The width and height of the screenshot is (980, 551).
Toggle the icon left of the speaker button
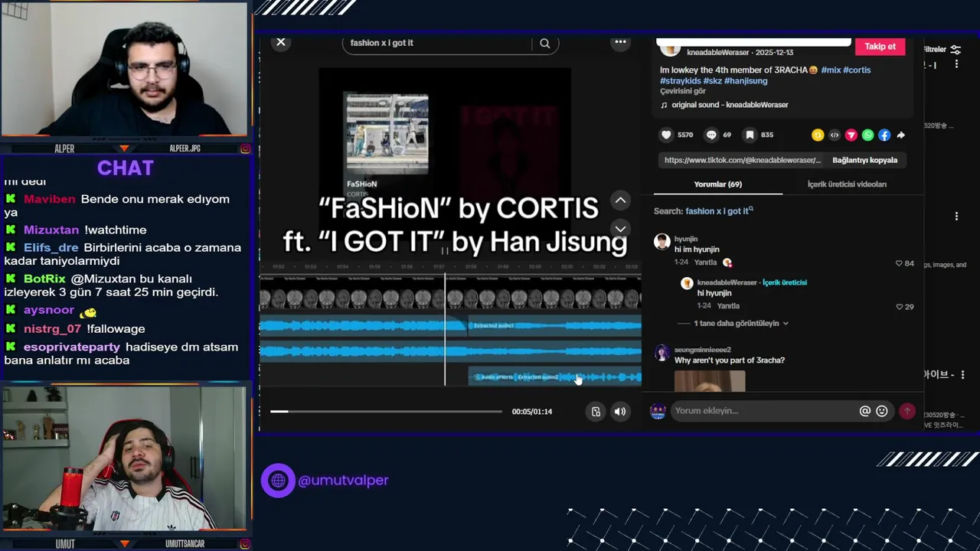coord(596,412)
